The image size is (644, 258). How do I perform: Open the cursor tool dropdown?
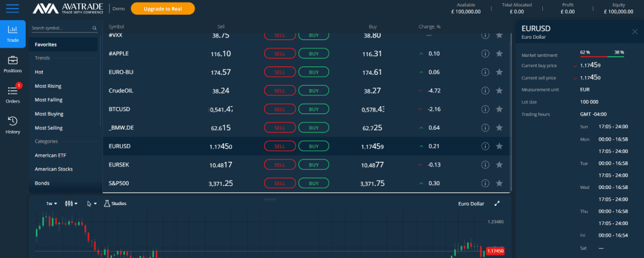pos(92,203)
